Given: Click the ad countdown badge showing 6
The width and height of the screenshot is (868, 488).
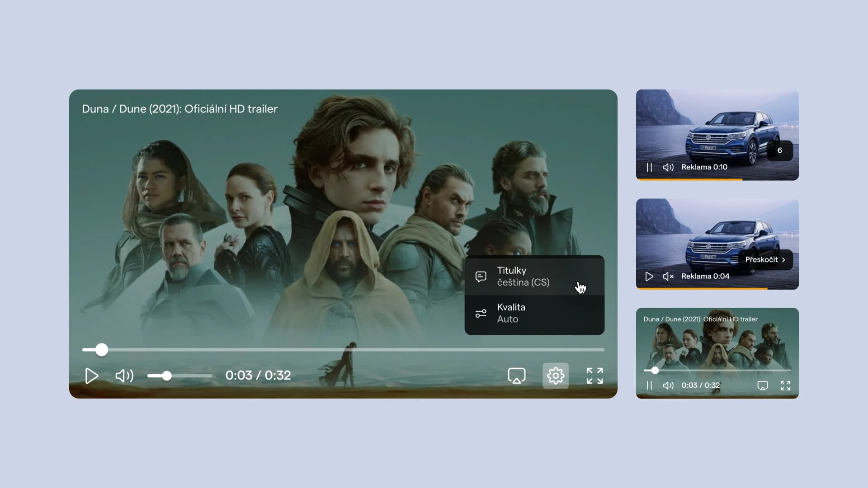Looking at the screenshot, I should (780, 150).
